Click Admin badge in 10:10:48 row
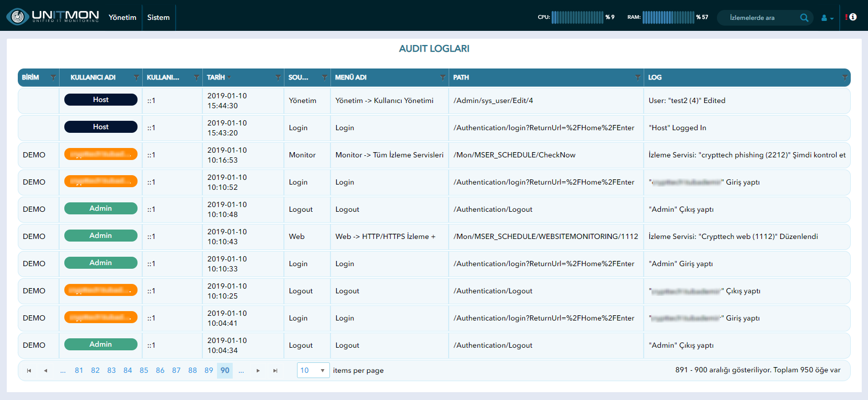Image resolution: width=868 pixels, height=400 pixels. (101, 208)
